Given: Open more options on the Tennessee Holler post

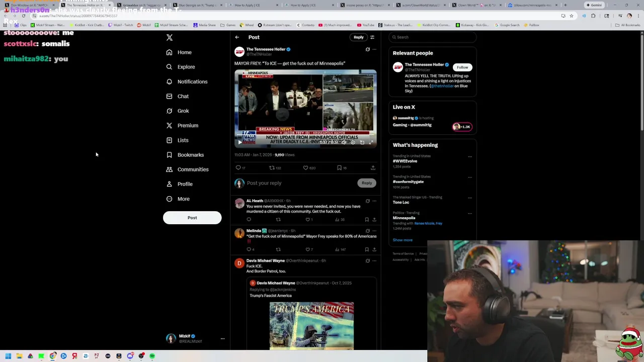Looking at the screenshot, I should pyautogui.click(x=374, y=49).
